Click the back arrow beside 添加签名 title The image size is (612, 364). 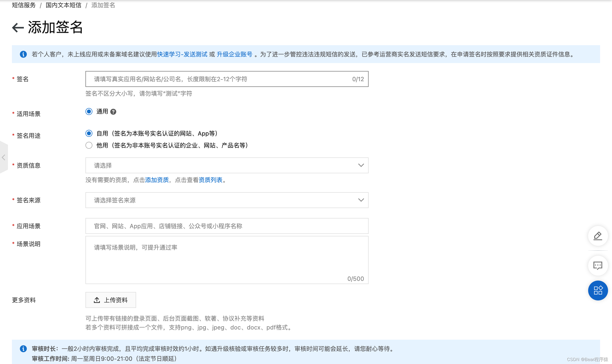tap(17, 28)
